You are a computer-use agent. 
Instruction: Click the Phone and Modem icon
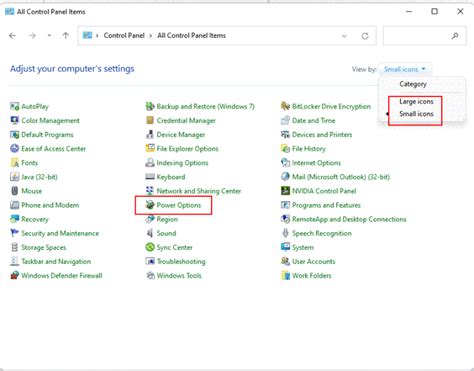[14, 205]
